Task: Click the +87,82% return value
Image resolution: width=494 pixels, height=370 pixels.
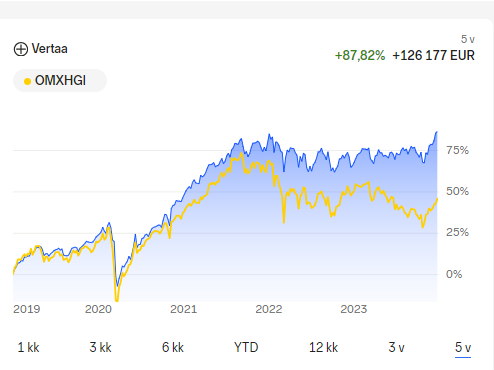Action: tap(360, 56)
